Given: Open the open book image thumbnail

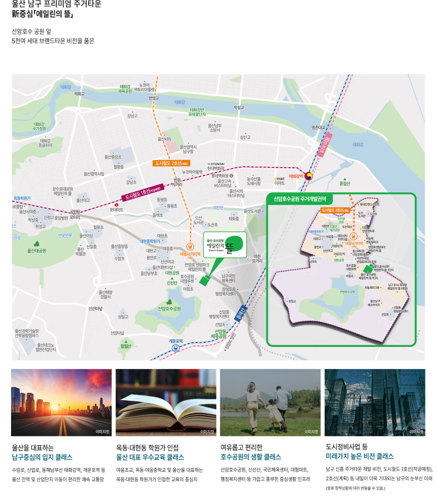Looking at the screenshot, I should (166, 402).
